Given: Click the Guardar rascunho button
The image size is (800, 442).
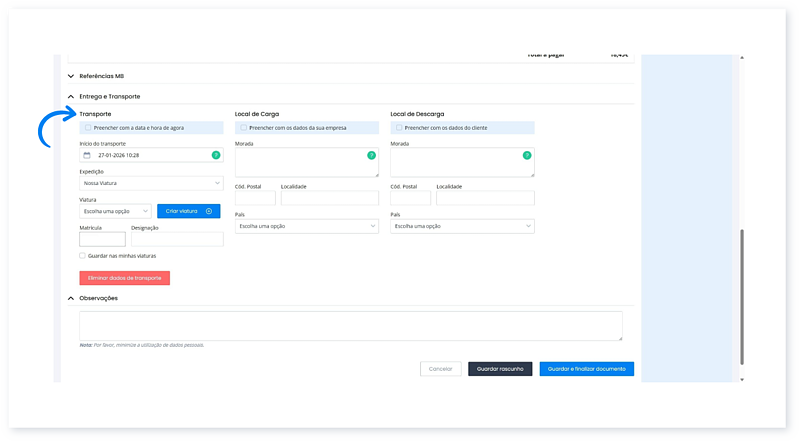Looking at the screenshot, I should tap(500, 369).
